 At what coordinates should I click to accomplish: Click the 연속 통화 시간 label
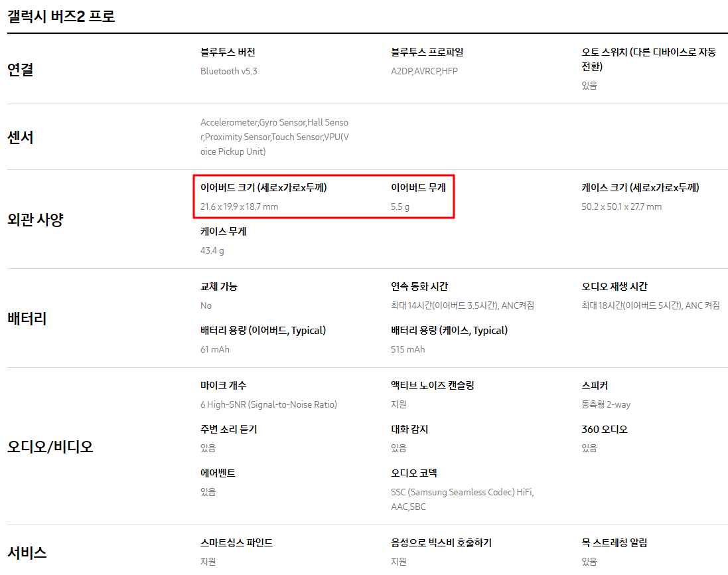click(419, 287)
